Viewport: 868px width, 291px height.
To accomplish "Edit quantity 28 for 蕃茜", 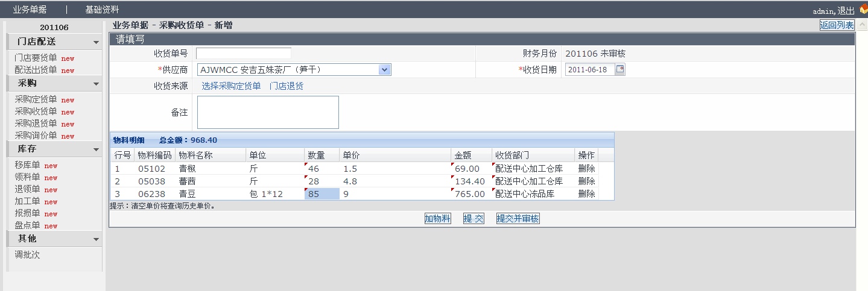I will pos(322,181).
